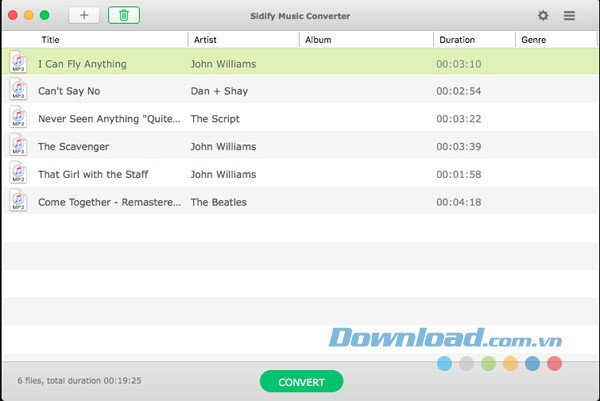Select the Never Seen Anything "Quite... track

pos(109,119)
